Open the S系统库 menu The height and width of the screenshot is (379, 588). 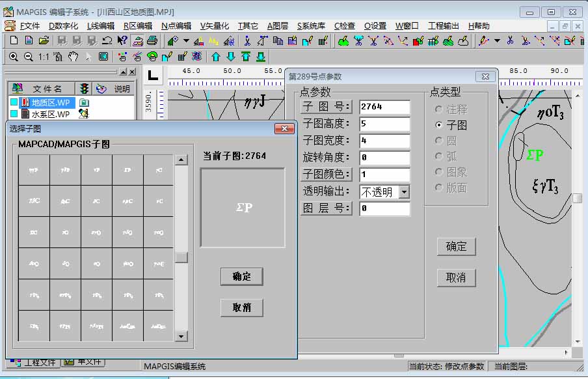(311, 26)
